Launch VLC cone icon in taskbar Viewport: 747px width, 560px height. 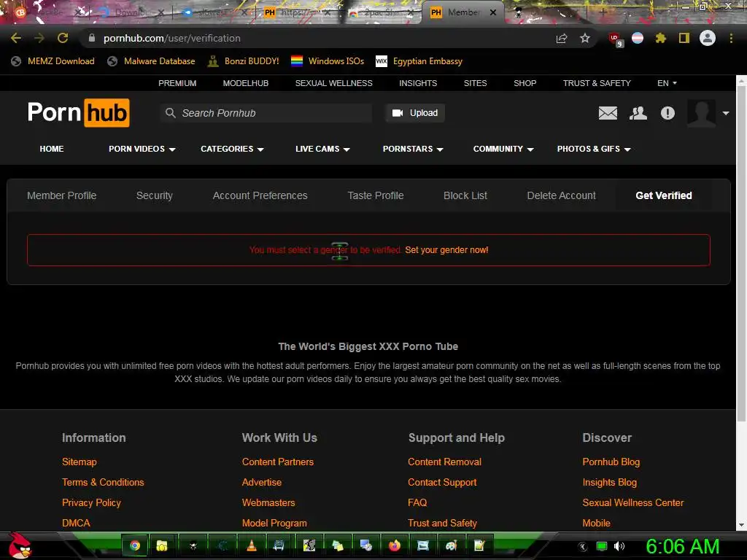(x=252, y=545)
